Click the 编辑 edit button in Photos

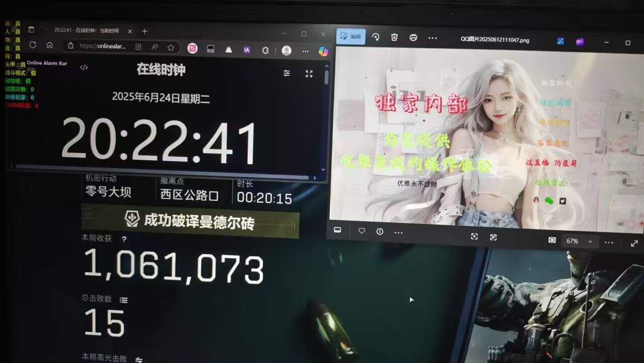351,36
